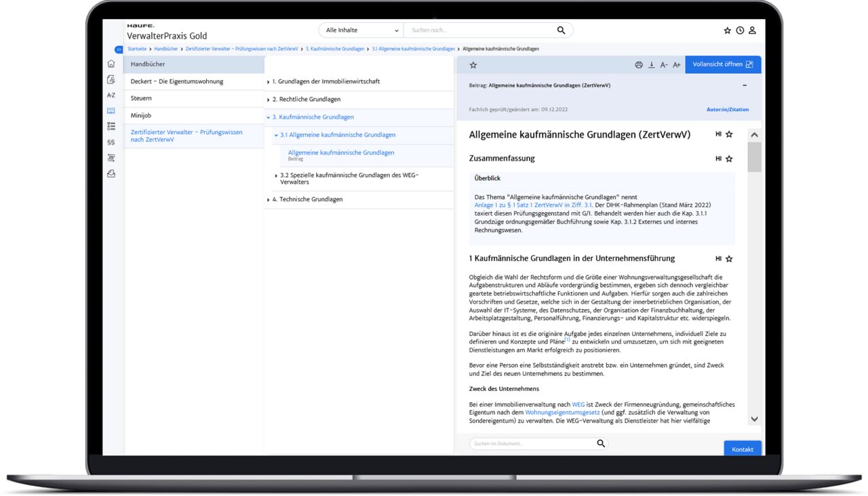Select 'Steuern' in the Handbücher list

[x=141, y=98]
